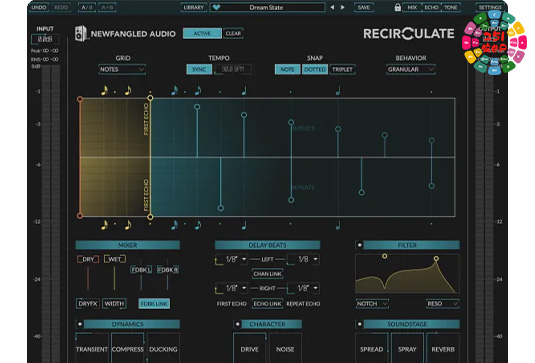Click the top orange dry handle
Image resolution: width=535 pixels, height=363 pixels.
click(x=80, y=99)
